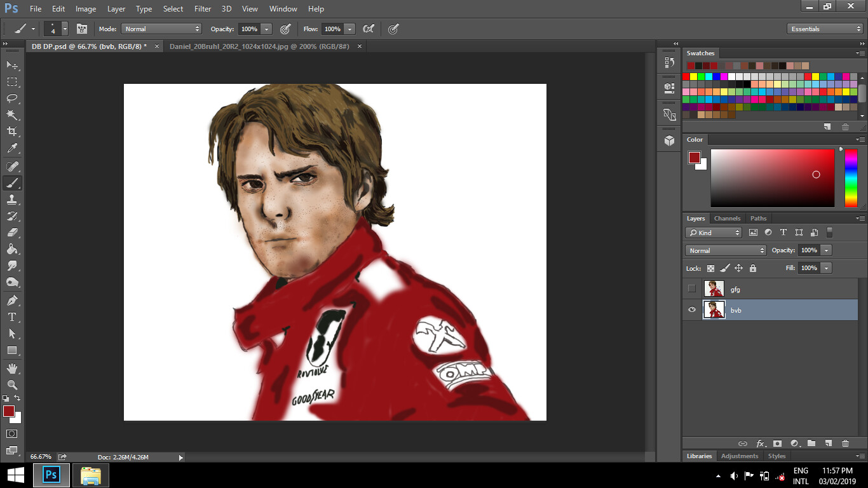Pick the Magic Wand tool

[x=12, y=115]
